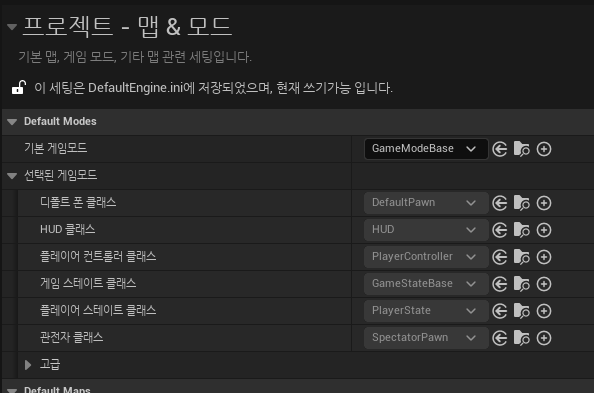Create new 플레이어 컨트롤러 클래스 asset

coord(544,257)
